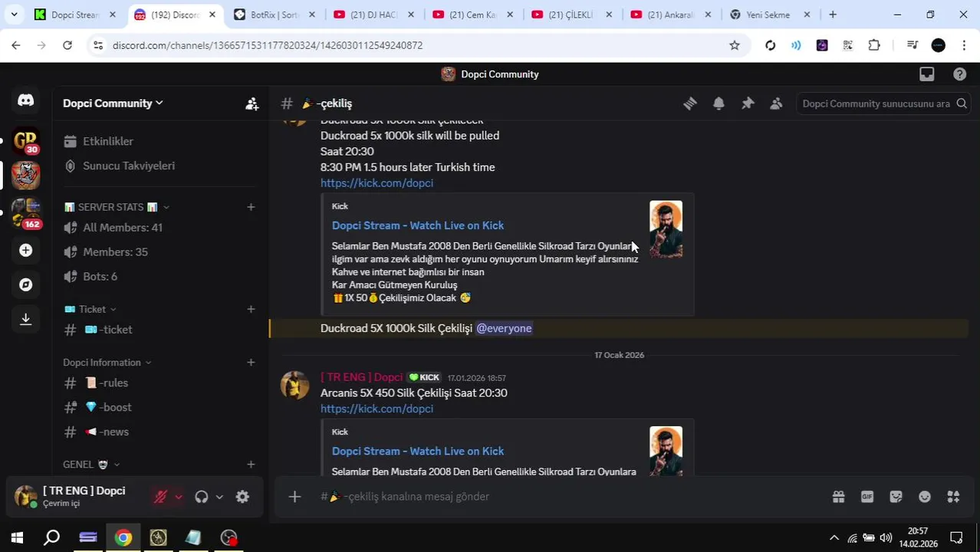Switch to BotRix browser tab

pyautogui.click(x=275, y=15)
